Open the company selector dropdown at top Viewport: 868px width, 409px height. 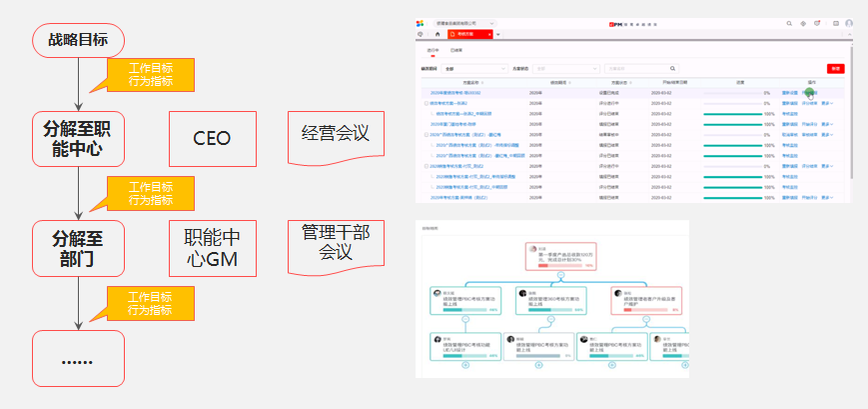point(465,23)
